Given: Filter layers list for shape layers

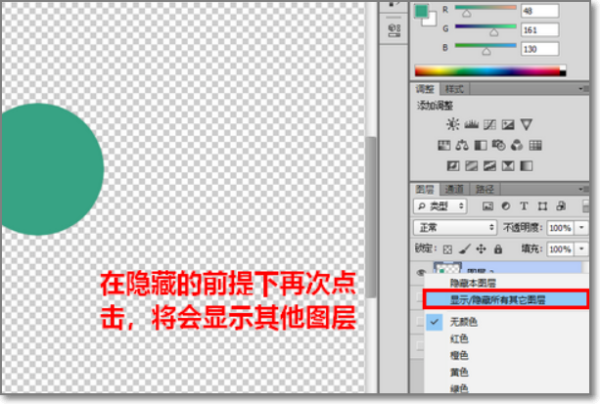Looking at the screenshot, I should pos(542,206).
